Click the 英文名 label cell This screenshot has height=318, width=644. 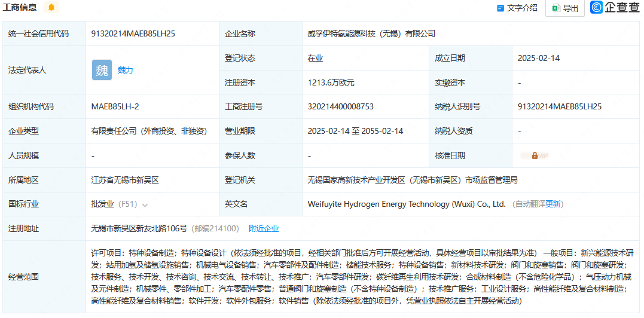261,204
